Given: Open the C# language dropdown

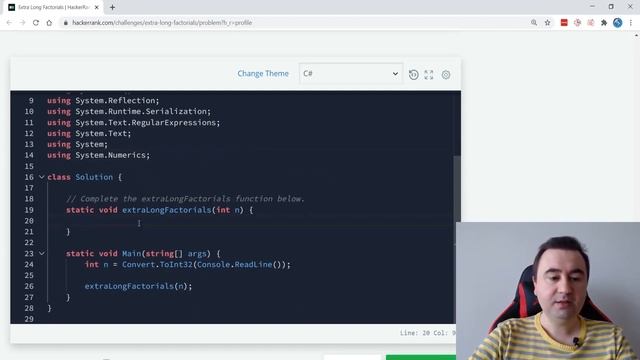Looking at the screenshot, I should (x=351, y=73).
